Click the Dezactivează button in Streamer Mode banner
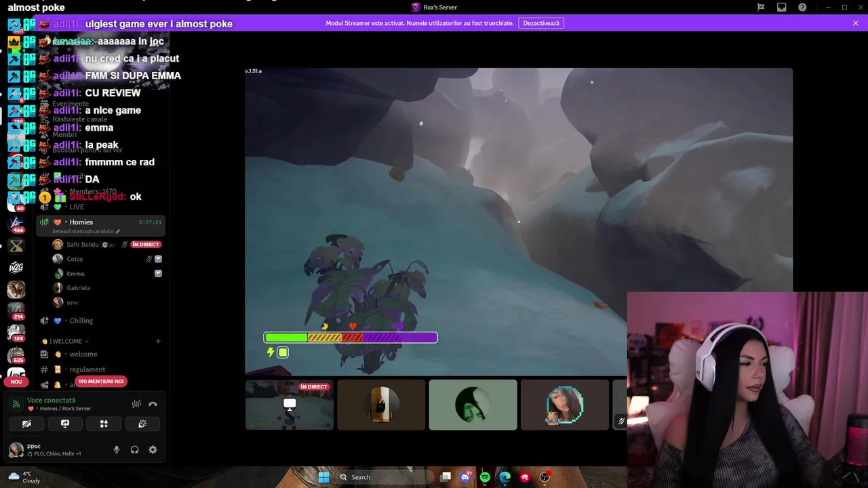Image resolution: width=868 pixels, height=488 pixels. tap(541, 23)
